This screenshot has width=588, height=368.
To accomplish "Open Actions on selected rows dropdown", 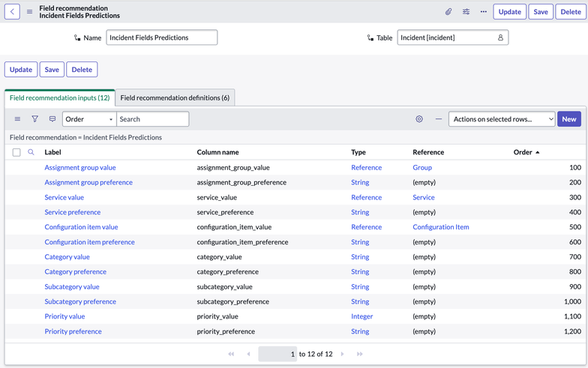I will click(x=502, y=119).
